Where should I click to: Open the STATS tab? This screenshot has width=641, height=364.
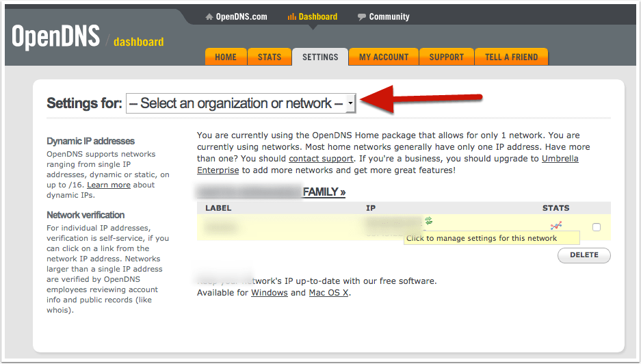click(270, 57)
